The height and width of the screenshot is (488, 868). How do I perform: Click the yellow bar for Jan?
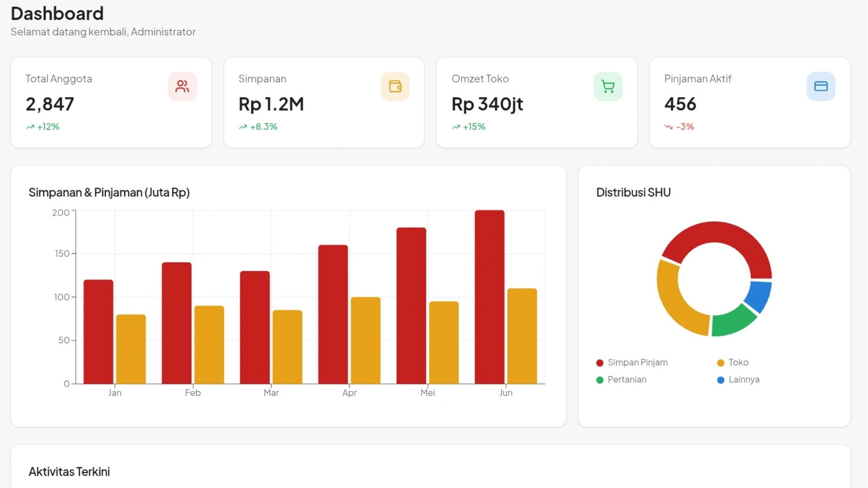[131, 349]
